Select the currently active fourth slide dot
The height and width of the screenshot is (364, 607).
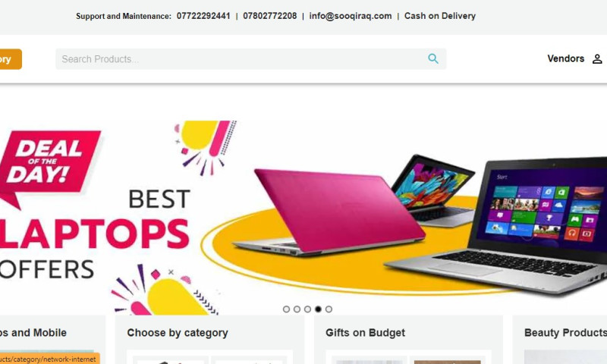point(318,309)
